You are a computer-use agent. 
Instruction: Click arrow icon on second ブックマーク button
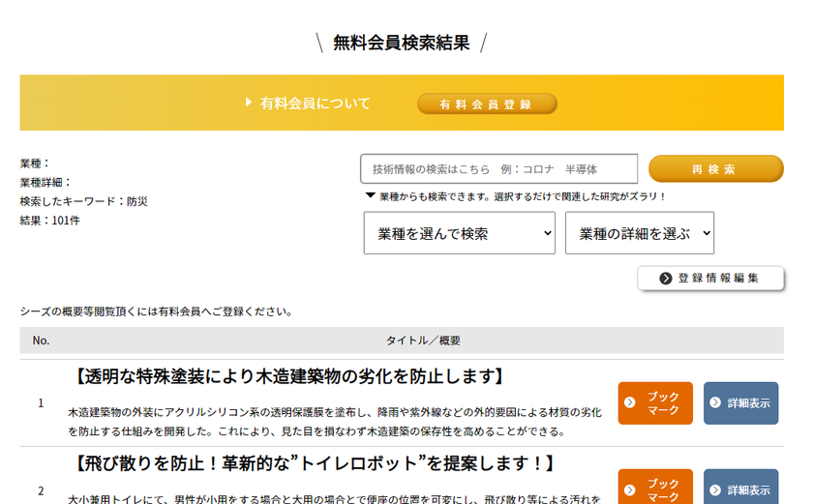click(x=630, y=489)
